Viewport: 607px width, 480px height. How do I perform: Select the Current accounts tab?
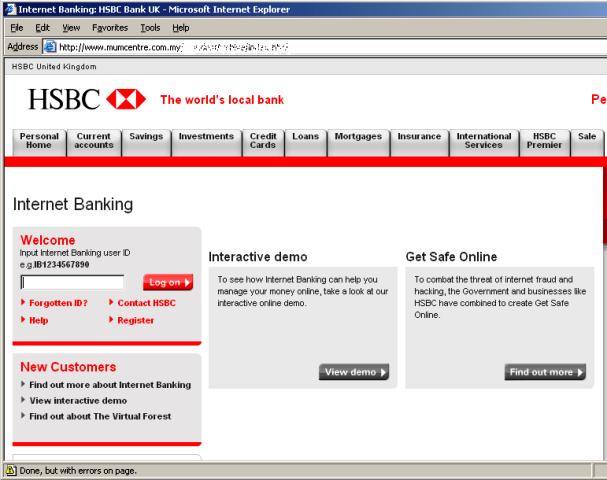click(x=94, y=142)
